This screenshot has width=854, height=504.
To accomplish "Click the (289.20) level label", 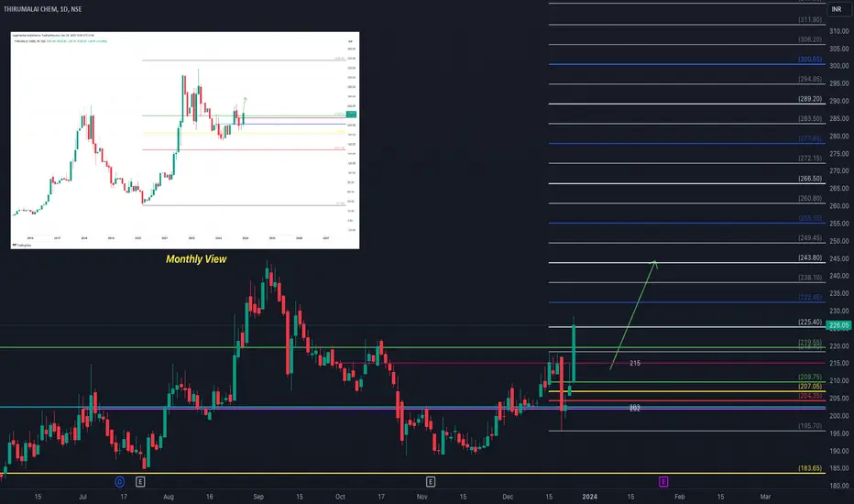I will pyautogui.click(x=810, y=99).
